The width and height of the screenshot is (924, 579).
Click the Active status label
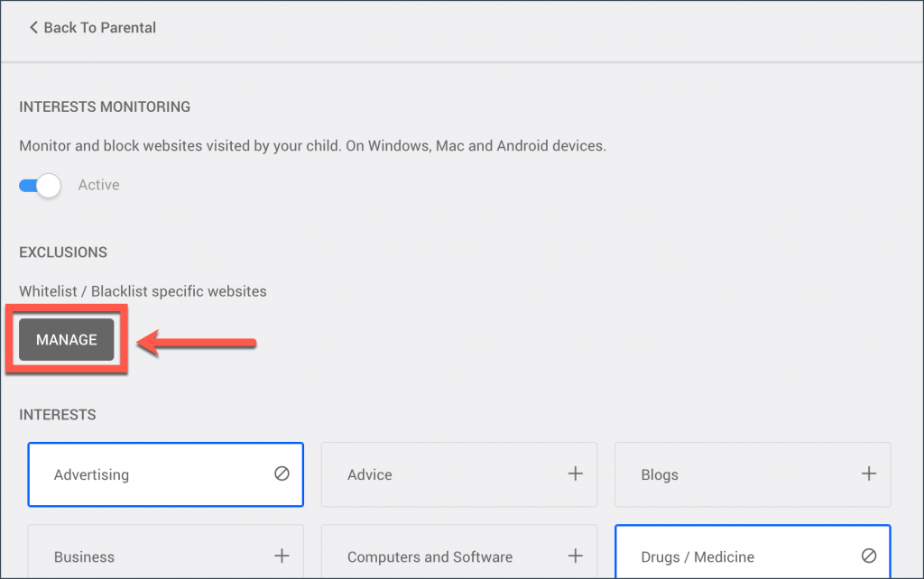coord(98,185)
